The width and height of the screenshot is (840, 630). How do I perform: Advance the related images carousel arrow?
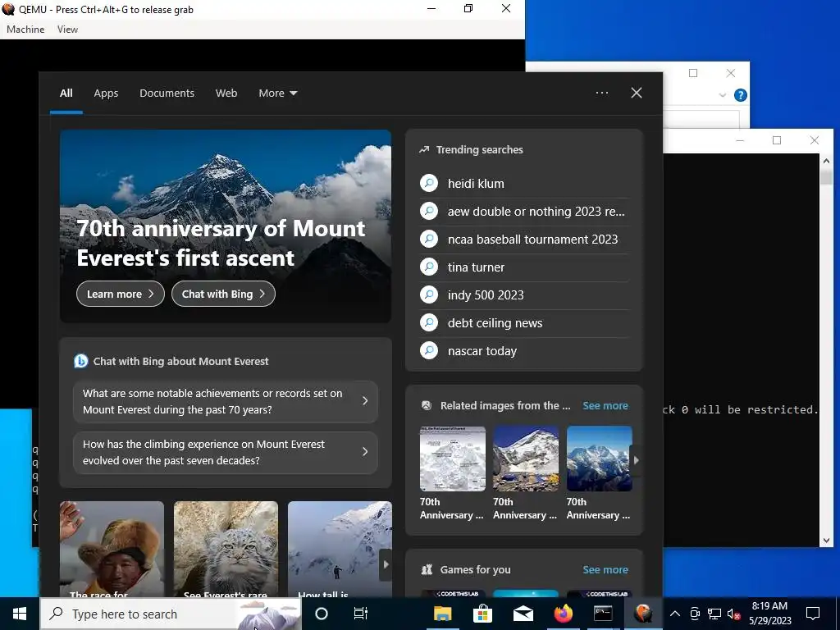[636, 460]
